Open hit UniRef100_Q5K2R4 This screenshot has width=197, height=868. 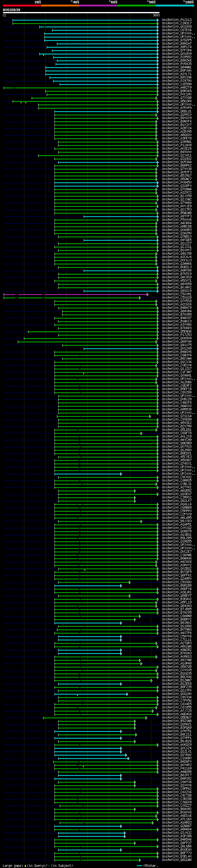pyautogui.click(x=177, y=101)
